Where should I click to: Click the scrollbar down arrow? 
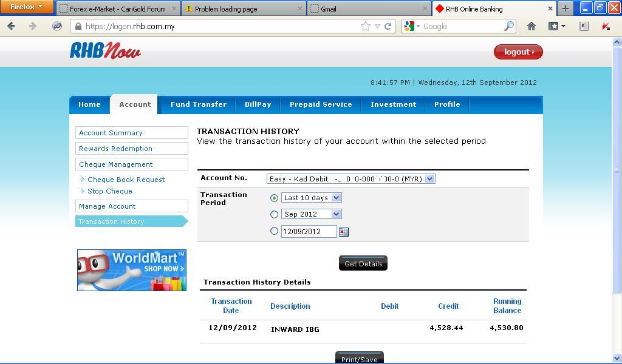pyautogui.click(x=617, y=358)
